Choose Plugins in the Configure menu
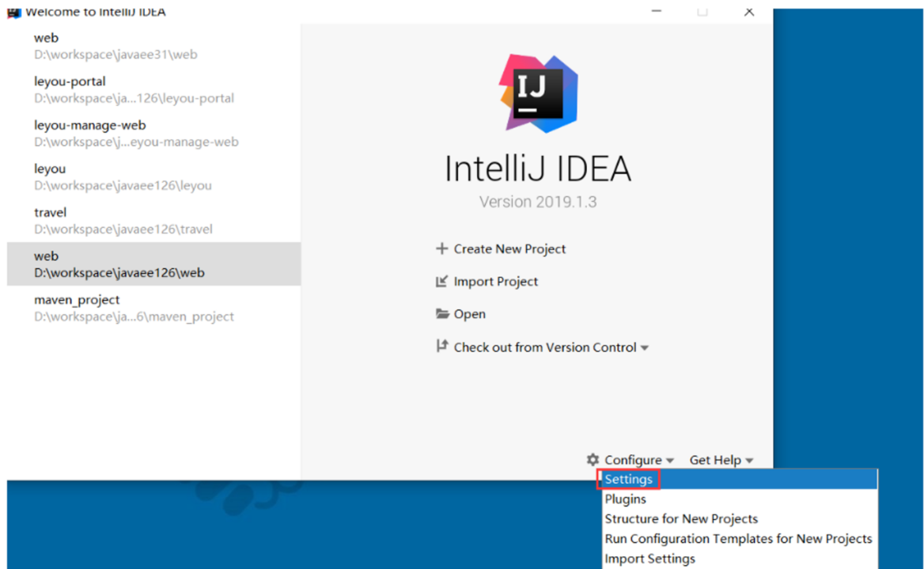Screen dimensions: 924x569 (x=739, y=499)
